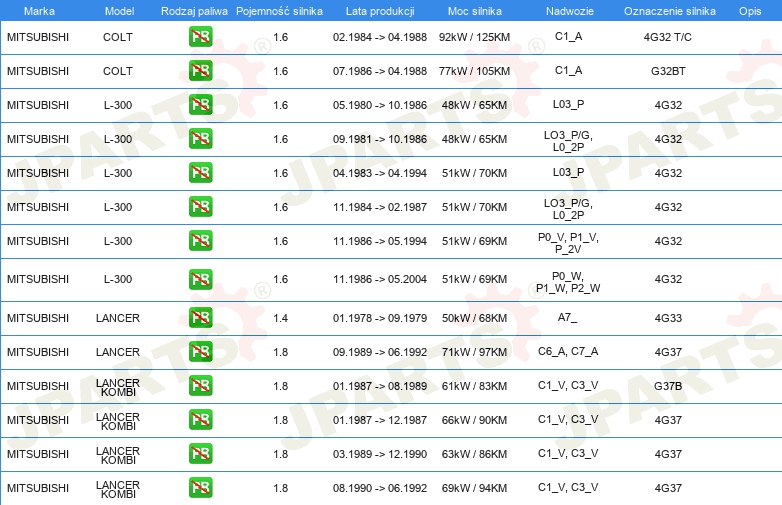Click production years 11.1984 -> 02.1987
782x505 pixels.
pyautogui.click(x=380, y=207)
